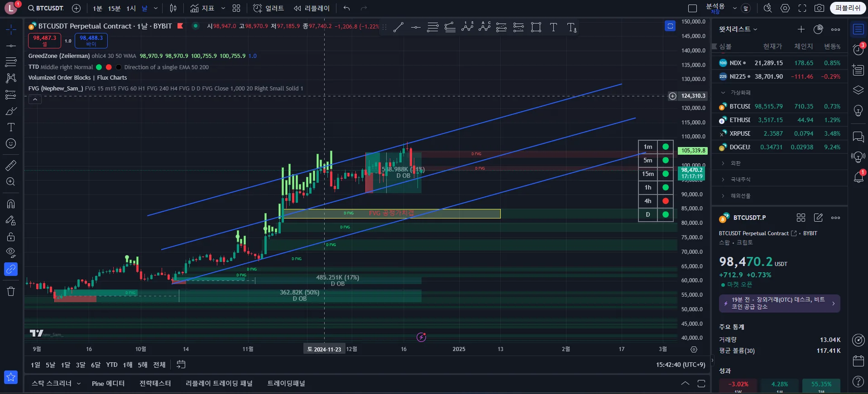Take a chart snapshot with camera
The width and height of the screenshot is (868, 394).
coord(819,8)
